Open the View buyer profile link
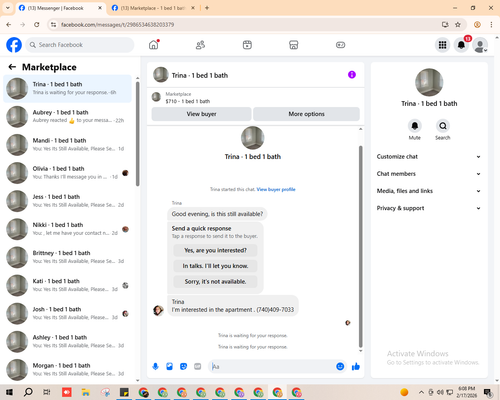500x400 pixels. coord(276,189)
